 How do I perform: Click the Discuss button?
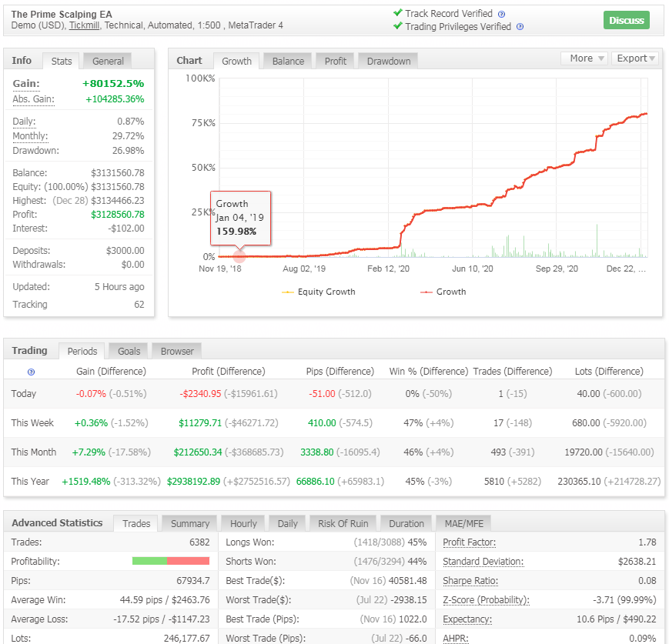tap(627, 20)
